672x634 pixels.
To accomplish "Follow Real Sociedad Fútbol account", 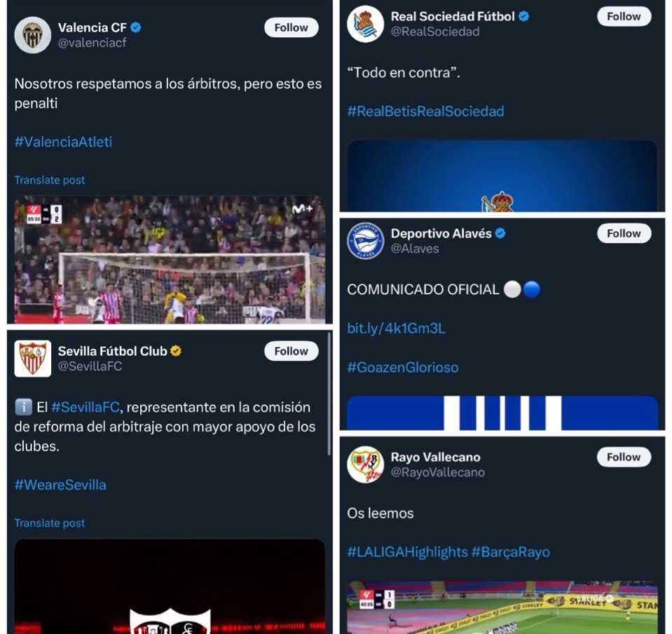I will pyautogui.click(x=624, y=16).
